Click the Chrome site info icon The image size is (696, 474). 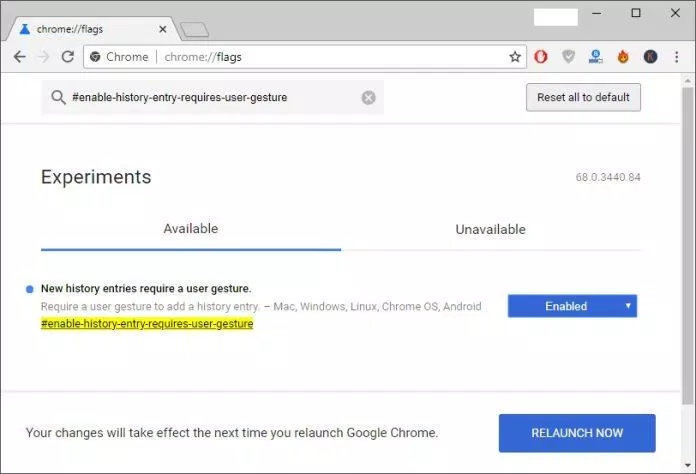tap(95, 57)
